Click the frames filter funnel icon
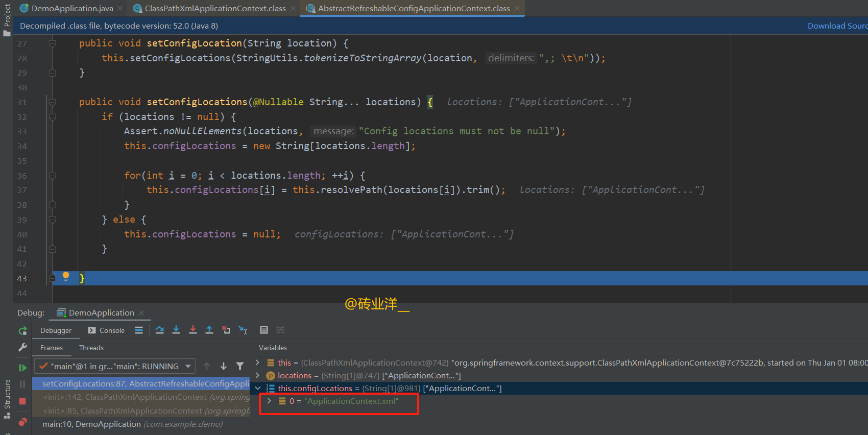The image size is (868, 435). [240, 366]
